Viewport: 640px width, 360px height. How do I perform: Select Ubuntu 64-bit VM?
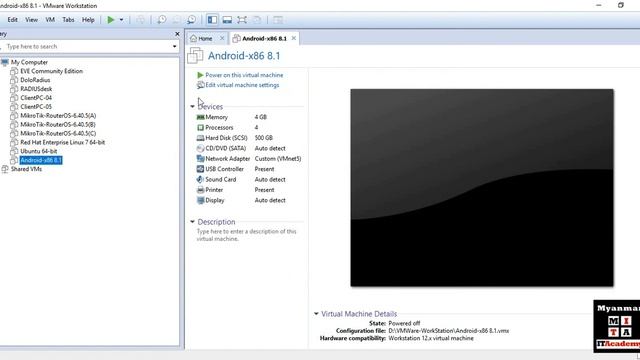[38, 151]
